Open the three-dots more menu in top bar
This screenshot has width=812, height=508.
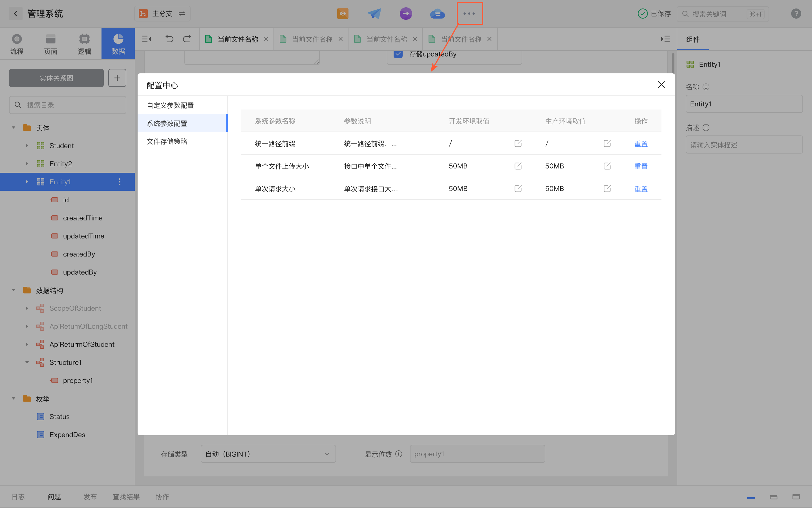tap(469, 14)
